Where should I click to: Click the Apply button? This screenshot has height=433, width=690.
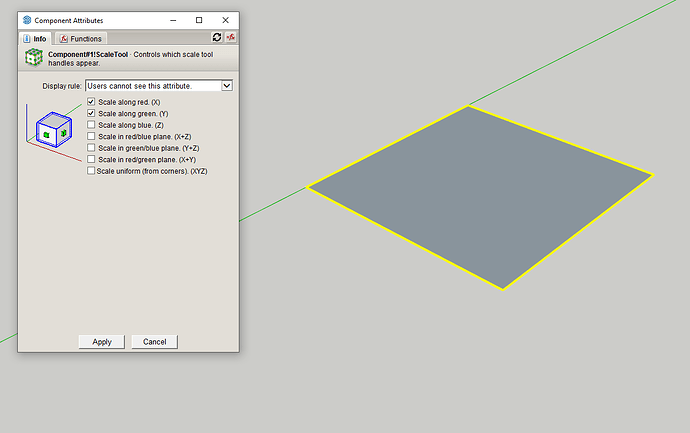coord(102,342)
